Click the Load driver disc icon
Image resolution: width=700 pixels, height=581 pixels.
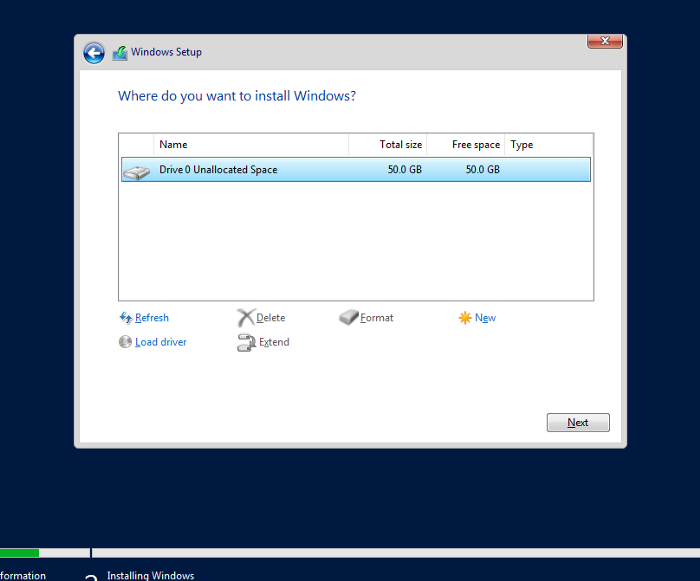[x=125, y=342]
